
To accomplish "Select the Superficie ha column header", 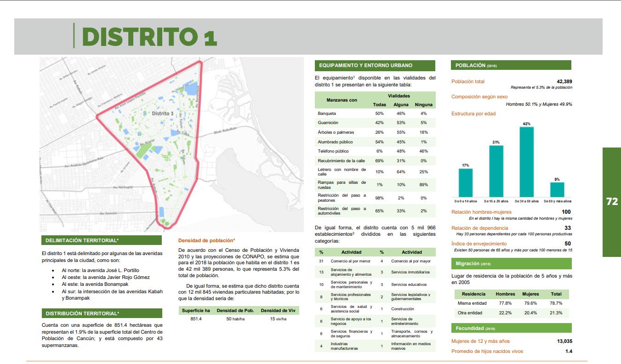I will coord(196,310).
